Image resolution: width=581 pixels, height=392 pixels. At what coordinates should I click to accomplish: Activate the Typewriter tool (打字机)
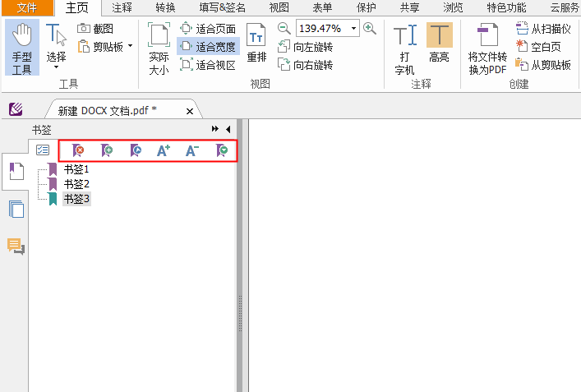click(x=404, y=48)
